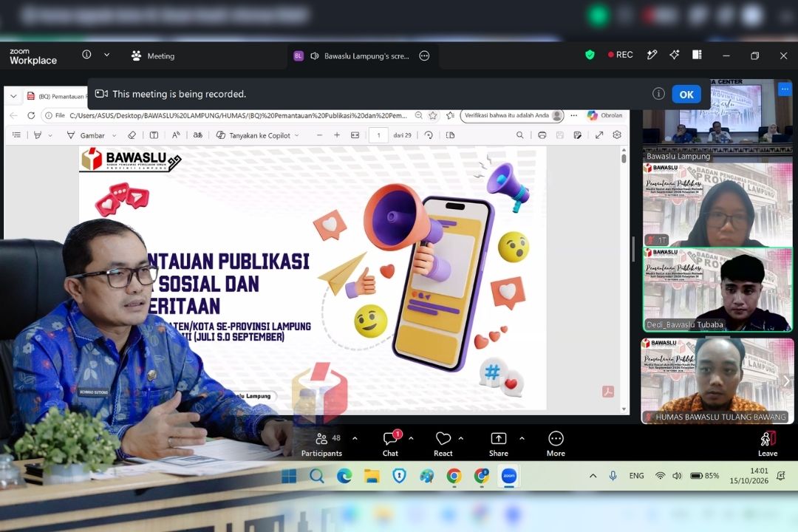Open the Meeting tab in Zoom

[x=153, y=56]
